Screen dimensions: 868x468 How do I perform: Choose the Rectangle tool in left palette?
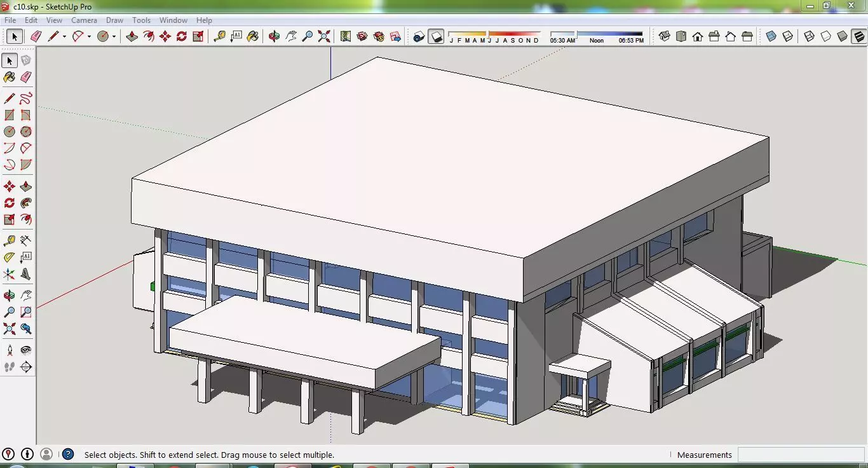click(10, 115)
